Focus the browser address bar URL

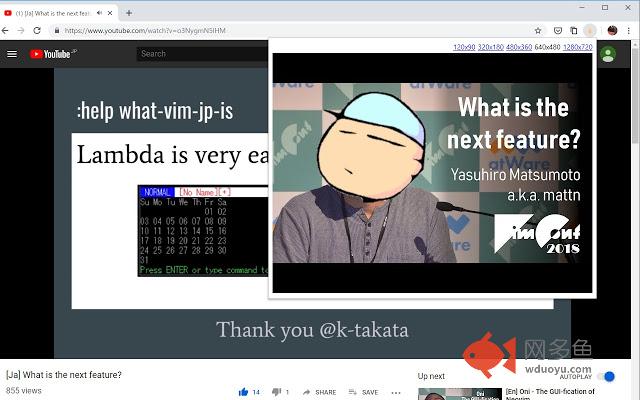pos(145,31)
